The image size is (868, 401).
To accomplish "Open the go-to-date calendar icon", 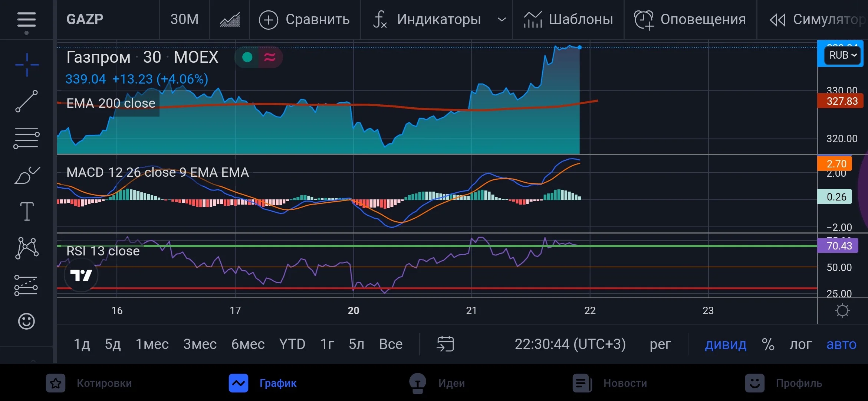I will tap(445, 344).
